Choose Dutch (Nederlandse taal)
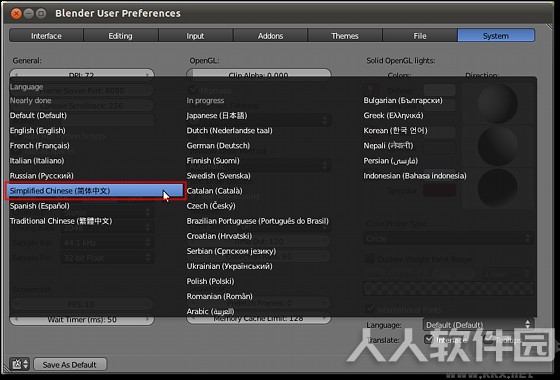The height and width of the screenshot is (380, 560). (x=229, y=130)
